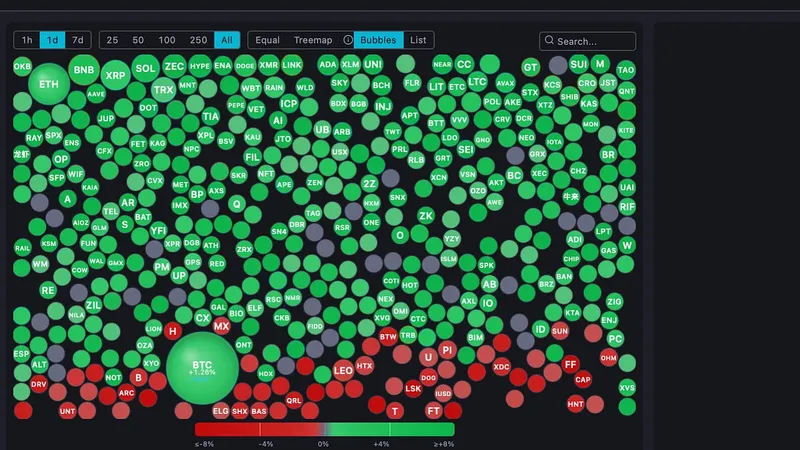The width and height of the screenshot is (800, 450).
Task: Click the GT bubble
Action: 531,67
